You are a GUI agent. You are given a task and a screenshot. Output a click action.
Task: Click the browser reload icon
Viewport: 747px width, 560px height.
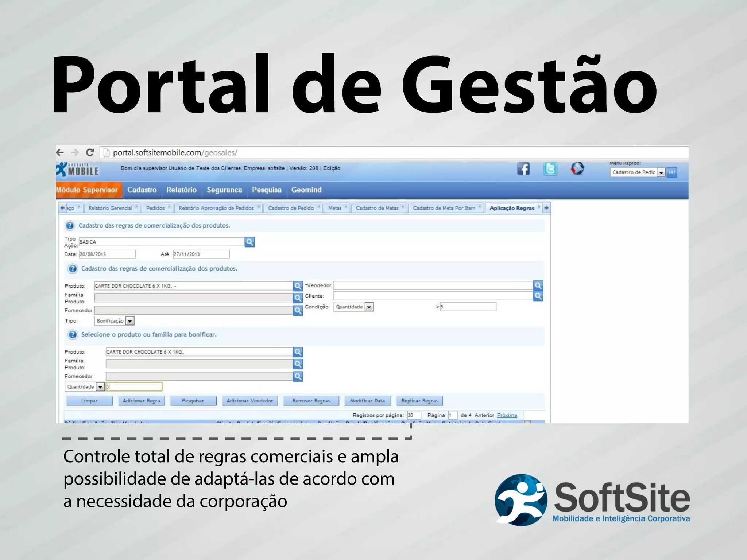click(x=90, y=152)
